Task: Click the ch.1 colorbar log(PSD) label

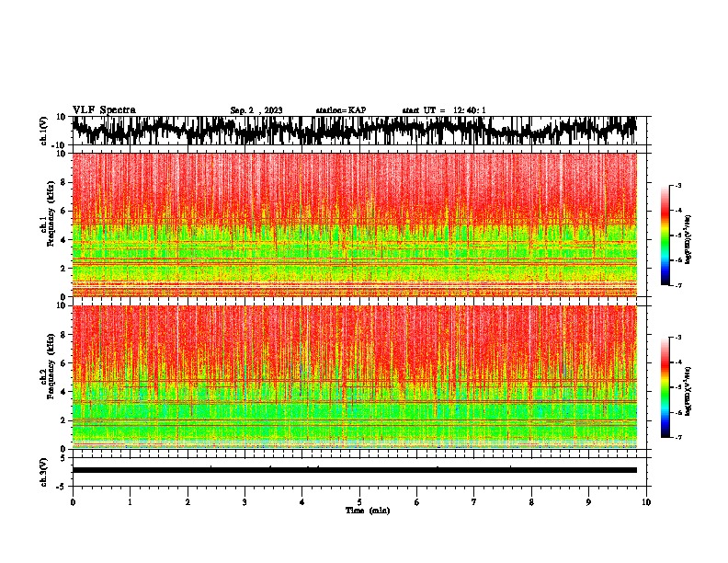Action: [x=688, y=239]
